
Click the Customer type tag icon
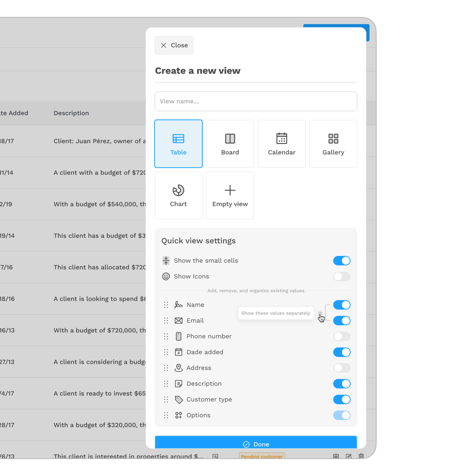pos(179,399)
